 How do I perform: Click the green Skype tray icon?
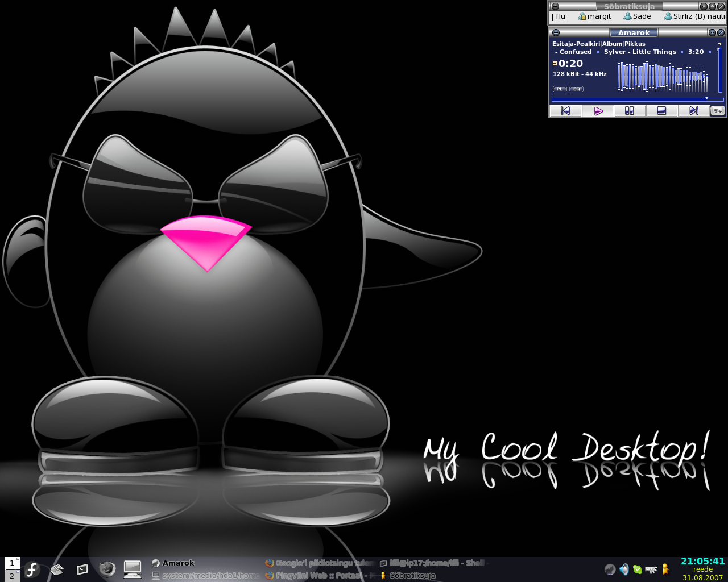638,569
